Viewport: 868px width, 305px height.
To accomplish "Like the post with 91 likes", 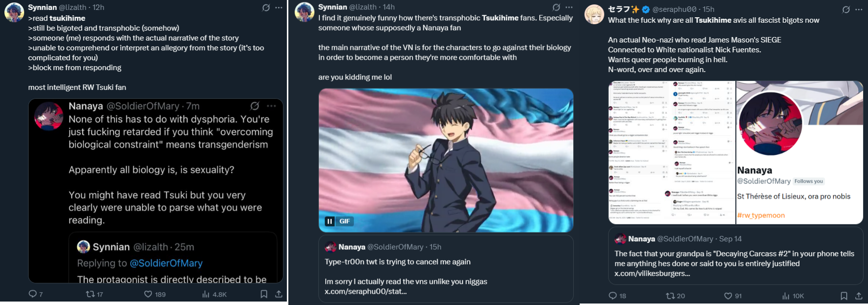I will (x=728, y=296).
